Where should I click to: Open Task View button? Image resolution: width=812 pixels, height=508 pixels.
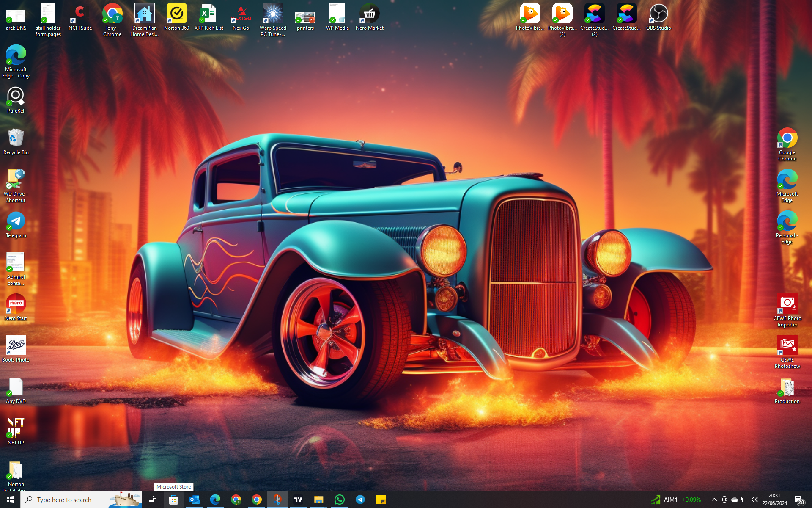point(152,500)
